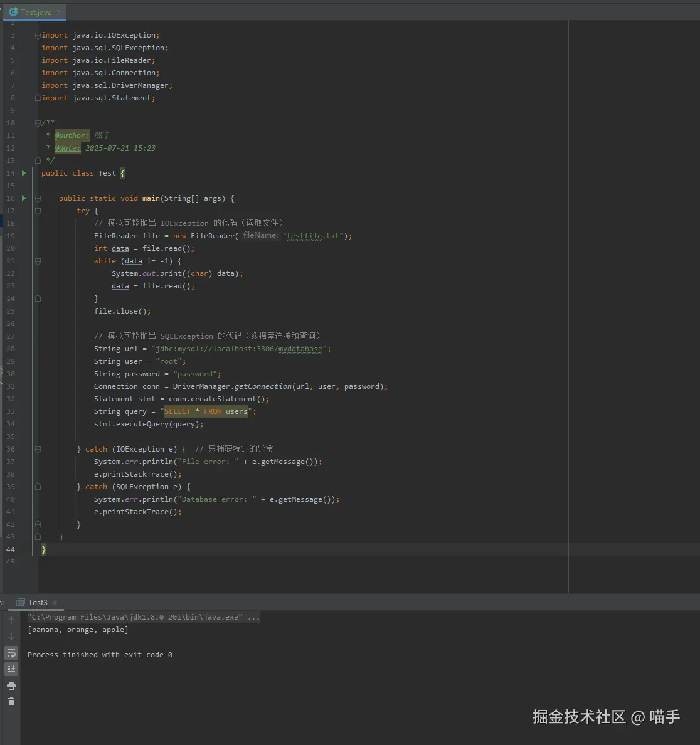Click the @author: Javadoc tag

coord(72,135)
